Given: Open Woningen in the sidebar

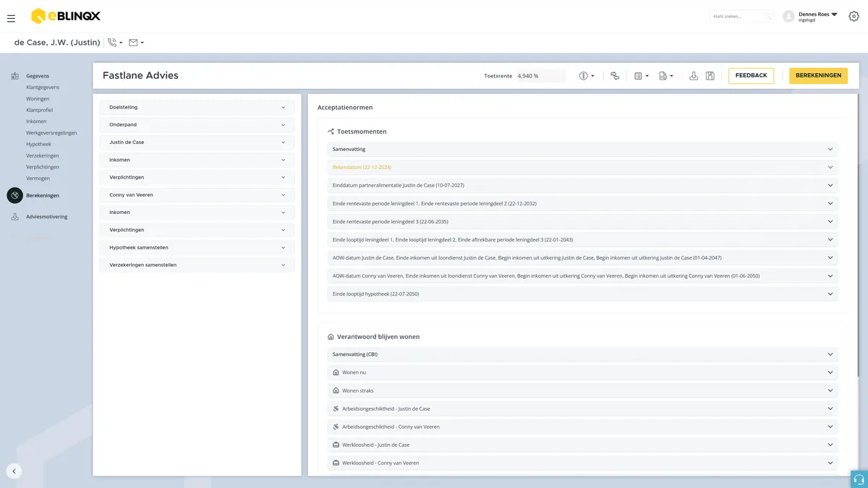Looking at the screenshot, I should pyautogui.click(x=38, y=99).
